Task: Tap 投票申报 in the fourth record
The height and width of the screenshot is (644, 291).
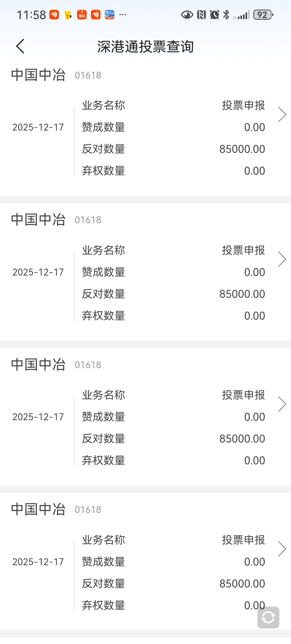Action: [x=243, y=540]
